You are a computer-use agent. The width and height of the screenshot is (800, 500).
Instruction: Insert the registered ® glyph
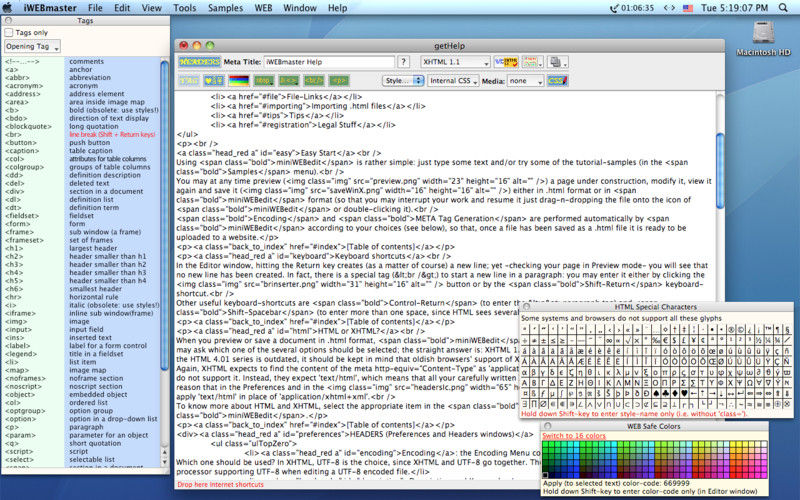coord(731,330)
